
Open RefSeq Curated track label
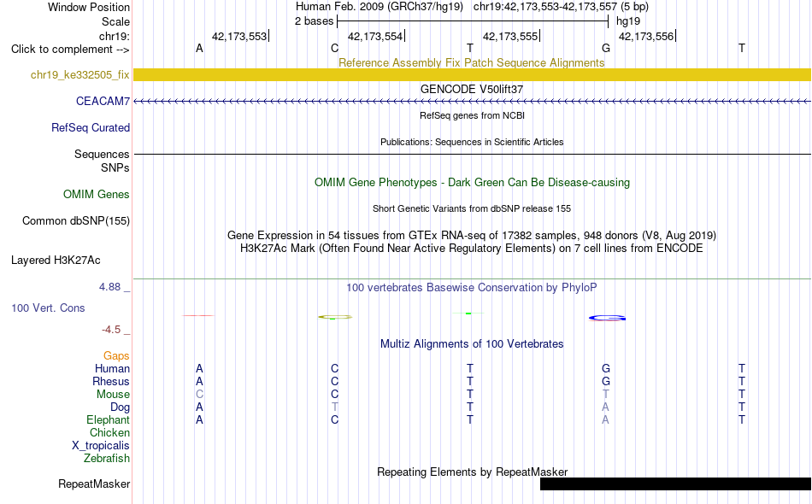point(90,128)
